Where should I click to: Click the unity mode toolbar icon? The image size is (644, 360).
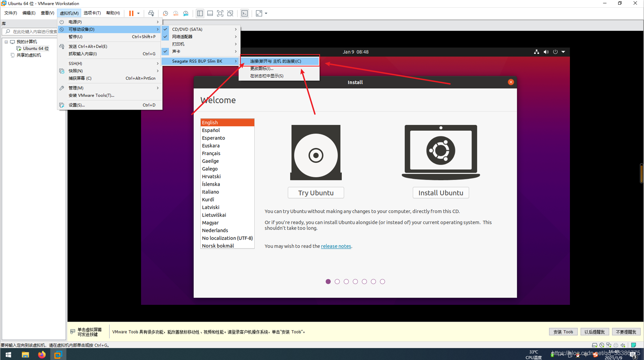(230, 13)
